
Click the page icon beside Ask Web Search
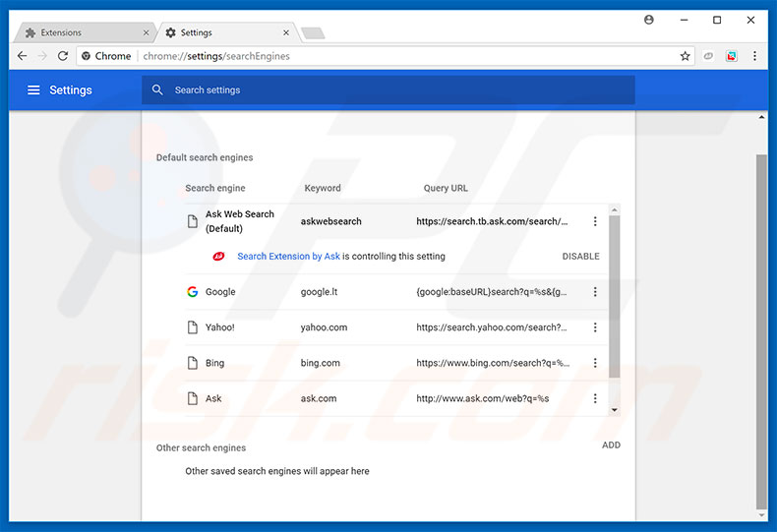pyautogui.click(x=192, y=221)
